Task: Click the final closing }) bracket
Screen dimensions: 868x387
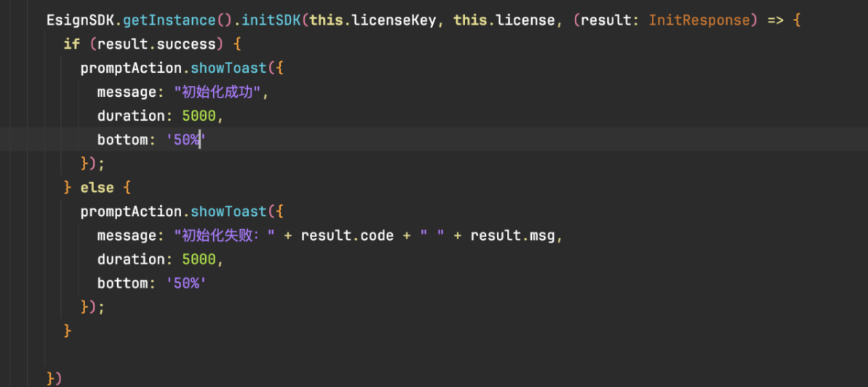Action: [x=55, y=378]
